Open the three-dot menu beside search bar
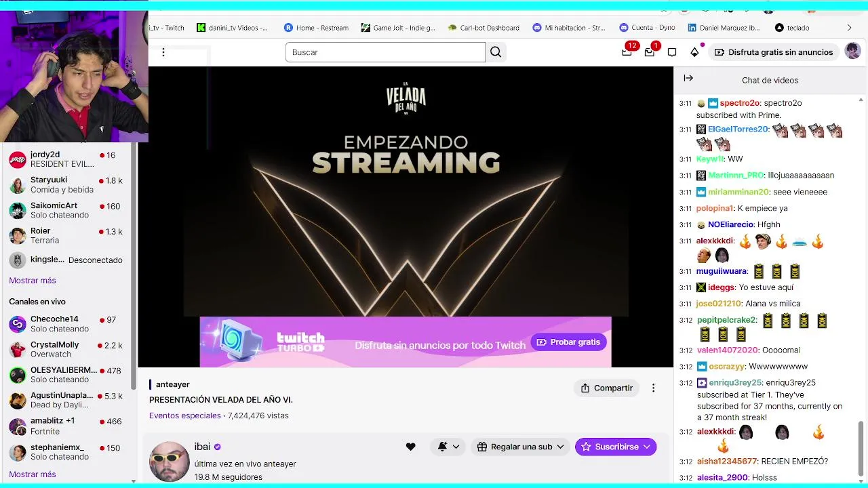Screen dimensions: 868x488 click(x=163, y=52)
